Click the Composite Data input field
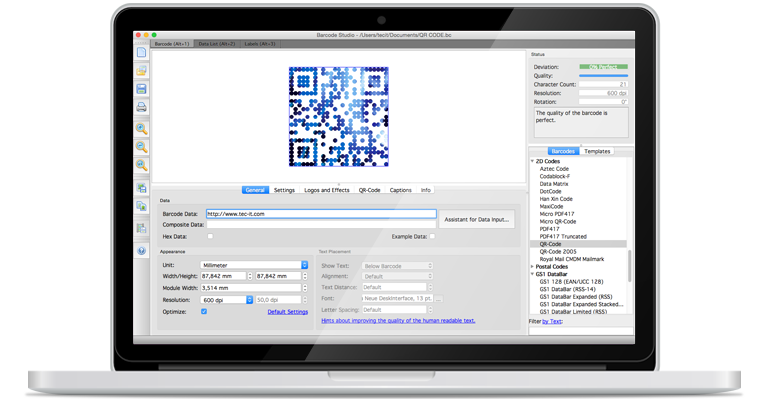Screen dimensions: 764x401 (x=321, y=225)
